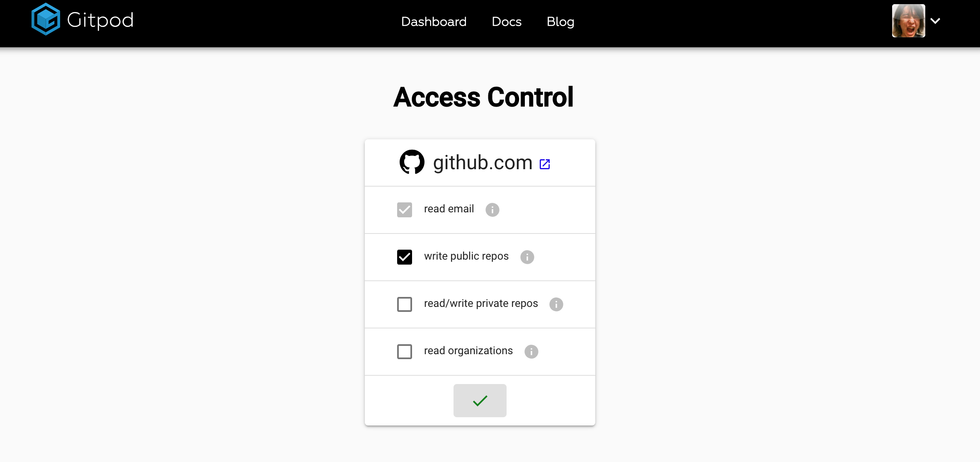
Task: Click the Gitpod logo
Action: coord(82,19)
